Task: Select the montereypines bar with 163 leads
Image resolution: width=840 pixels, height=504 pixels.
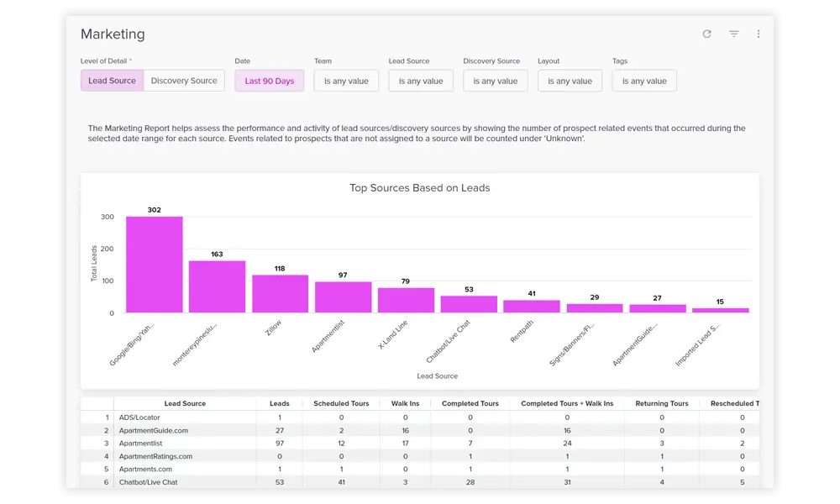Action: [x=217, y=286]
